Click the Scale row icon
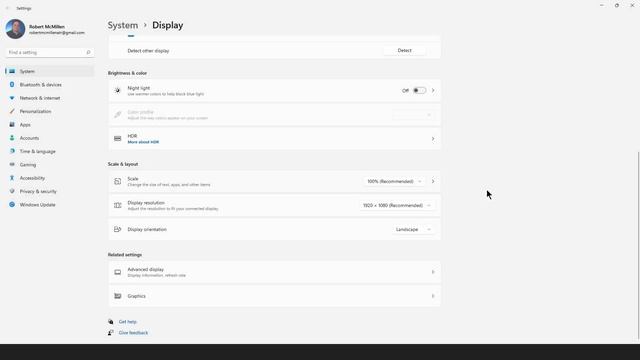This screenshot has width=640, height=360. click(118, 181)
